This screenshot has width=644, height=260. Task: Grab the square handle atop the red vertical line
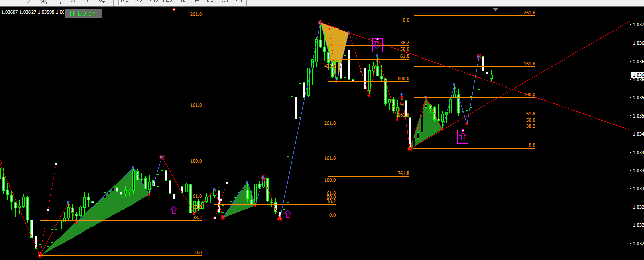pyautogui.click(x=174, y=9)
